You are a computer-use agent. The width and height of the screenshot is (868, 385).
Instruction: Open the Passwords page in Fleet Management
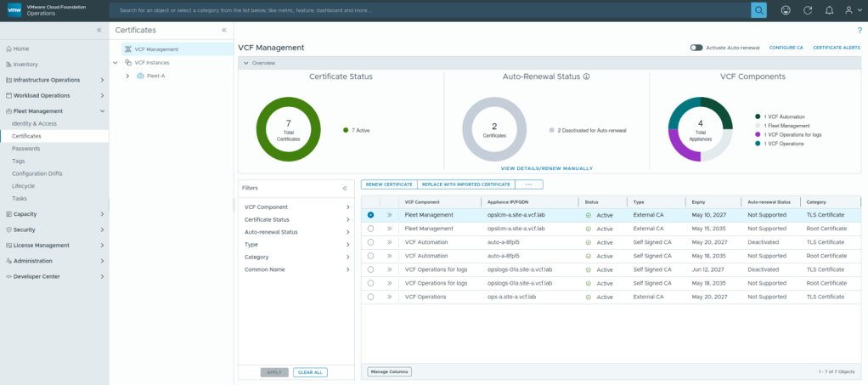(25, 149)
